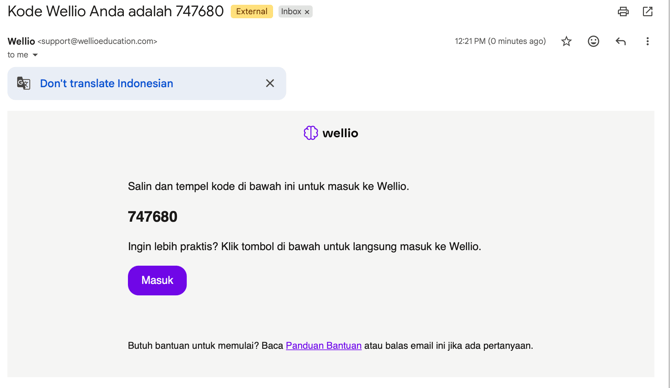Select the bold code 747680 in the email body
This screenshot has height=388, width=670.
click(x=153, y=217)
